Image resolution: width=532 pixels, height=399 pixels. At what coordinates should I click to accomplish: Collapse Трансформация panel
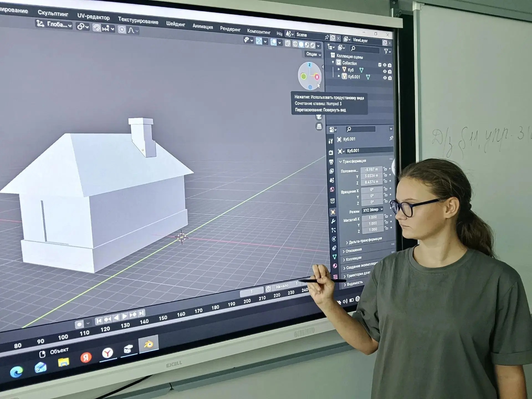352,161
